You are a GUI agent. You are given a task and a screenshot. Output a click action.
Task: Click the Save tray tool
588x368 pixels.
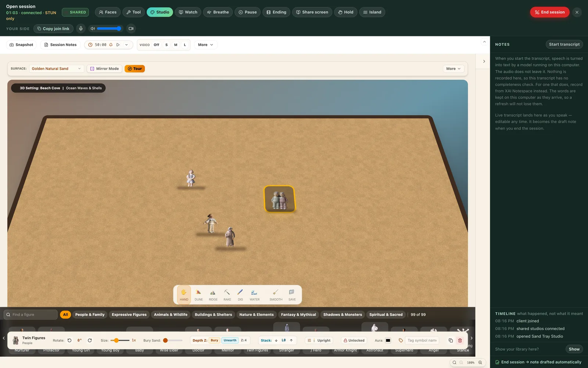tap(292, 295)
